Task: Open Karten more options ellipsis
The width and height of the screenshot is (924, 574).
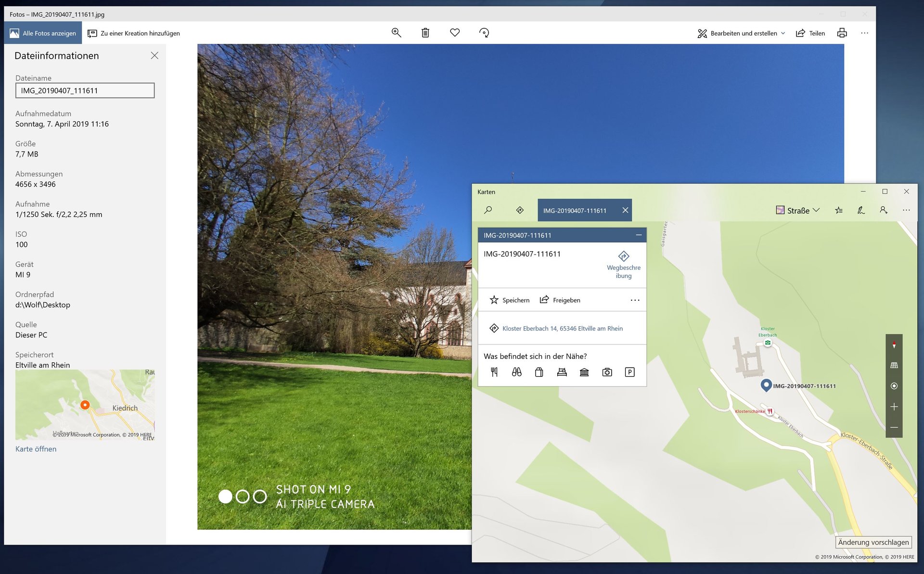Action: tap(906, 210)
